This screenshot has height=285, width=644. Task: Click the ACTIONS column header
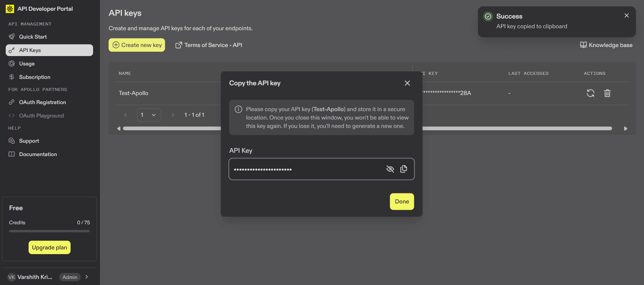(x=595, y=73)
